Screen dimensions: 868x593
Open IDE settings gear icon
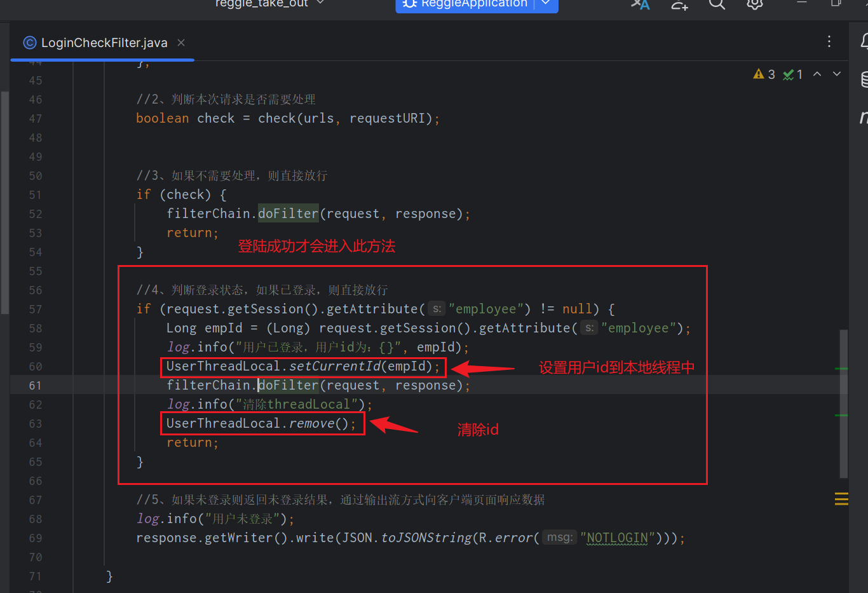point(754,4)
